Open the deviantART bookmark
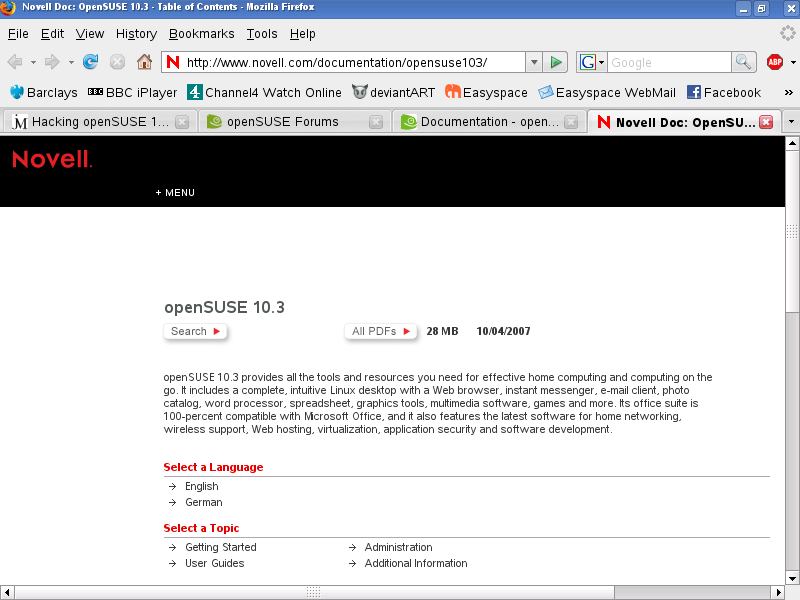This screenshot has height=600, width=800. click(393, 92)
